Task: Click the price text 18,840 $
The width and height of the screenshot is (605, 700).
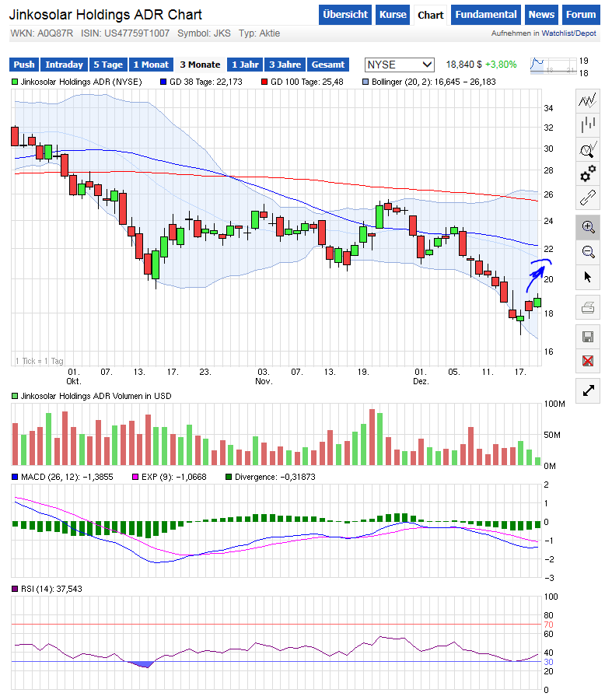Action: pos(464,65)
